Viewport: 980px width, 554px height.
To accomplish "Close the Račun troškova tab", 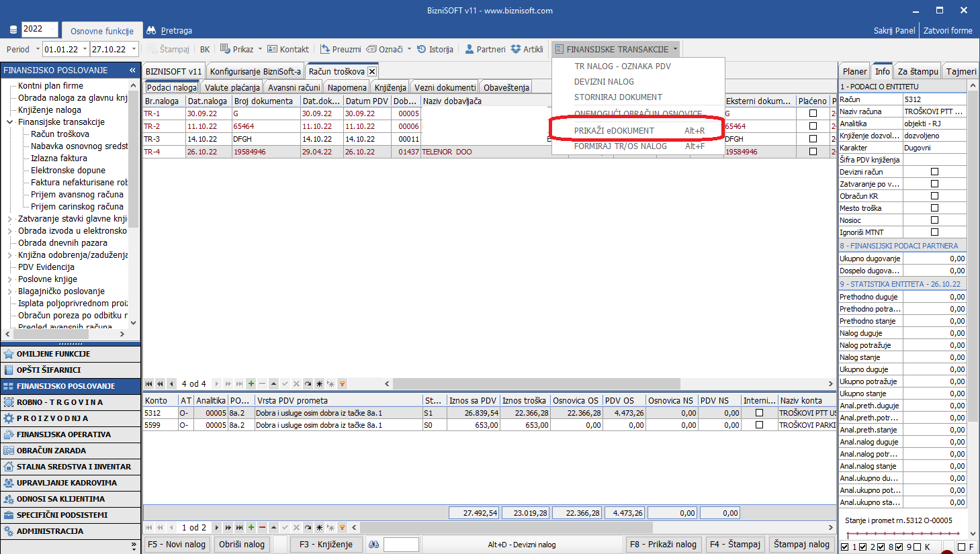I will pyautogui.click(x=372, y=71).
